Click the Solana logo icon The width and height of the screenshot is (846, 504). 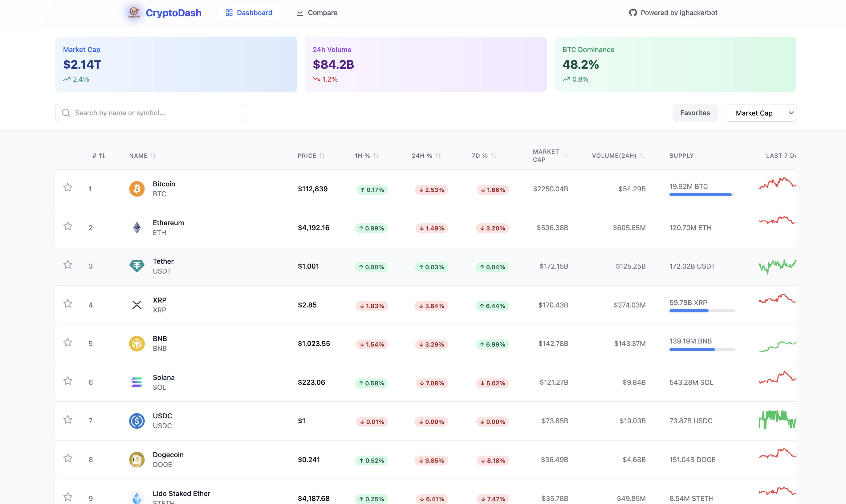(137, 382)
